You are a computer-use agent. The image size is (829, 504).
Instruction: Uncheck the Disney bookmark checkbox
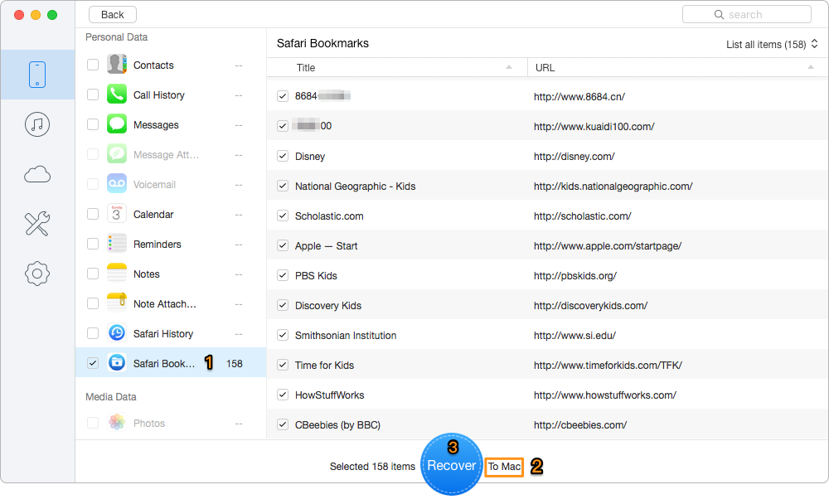point(283,156)
